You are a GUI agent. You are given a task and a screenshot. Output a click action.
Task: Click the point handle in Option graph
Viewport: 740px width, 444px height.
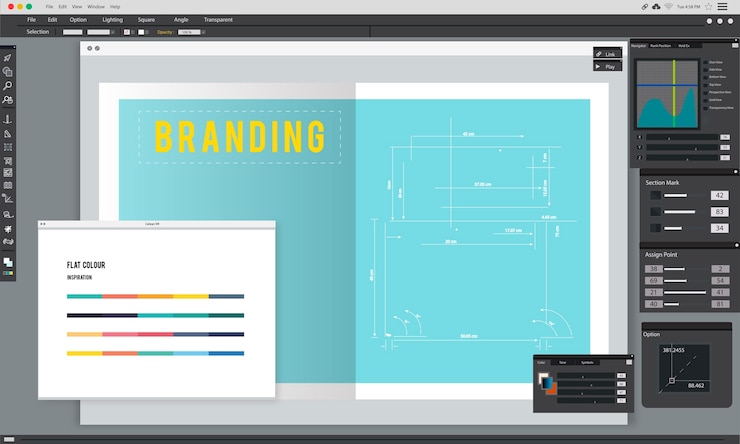pyautogui.click(x=672, y=380)
